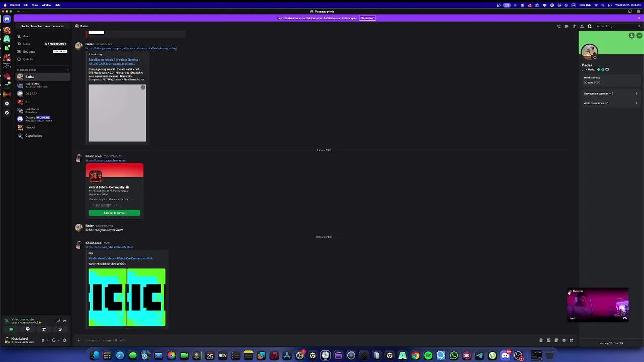Open the Amis tab
Image resolution: width=644 pixels, height=362 pixels.
click(x=43, y=36)
